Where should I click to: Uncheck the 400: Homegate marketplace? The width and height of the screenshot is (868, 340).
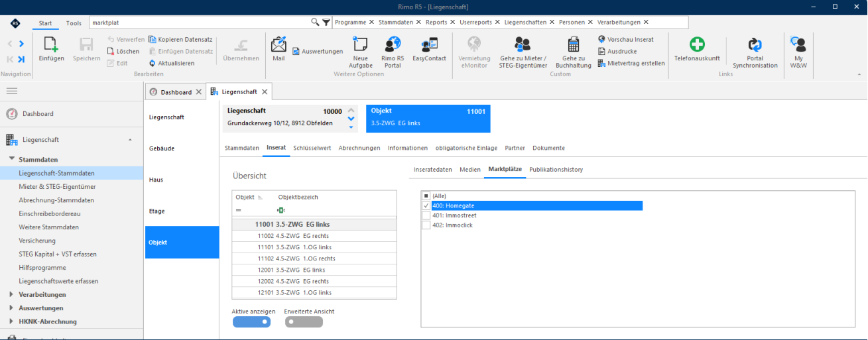click(x=426, y=205)
